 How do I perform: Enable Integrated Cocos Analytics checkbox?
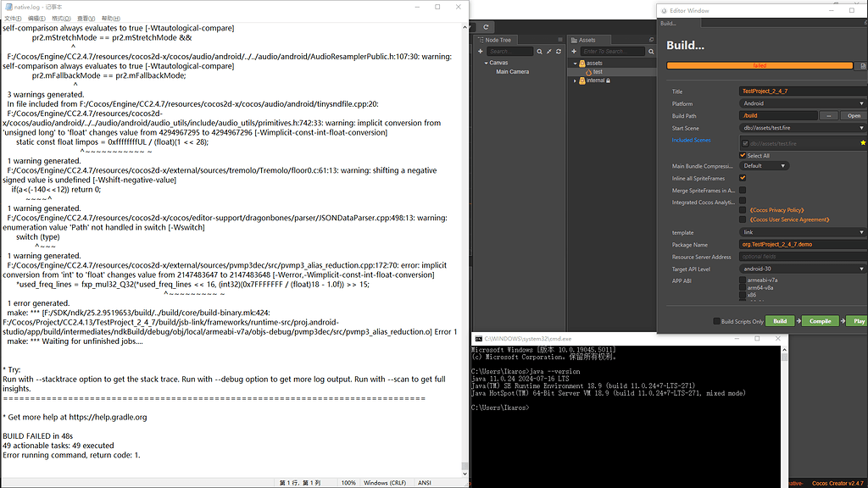click(743, 201)
